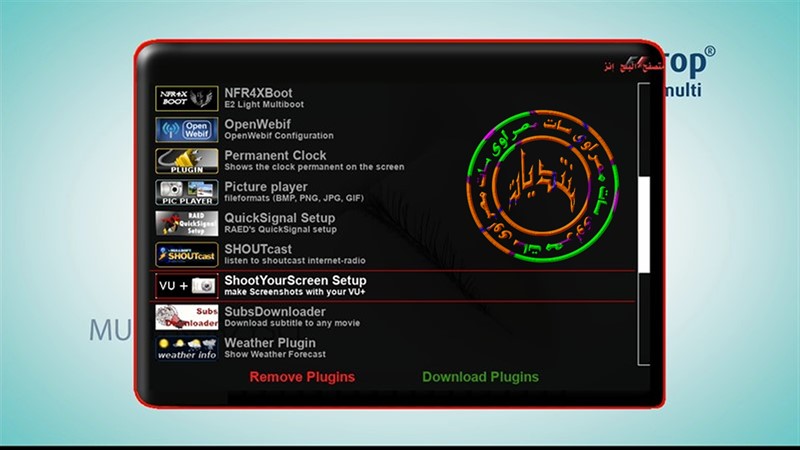Open the NFR4XBoot plugin icon
The height and width of the screenshot is (450, 800).
pos(187,98)
